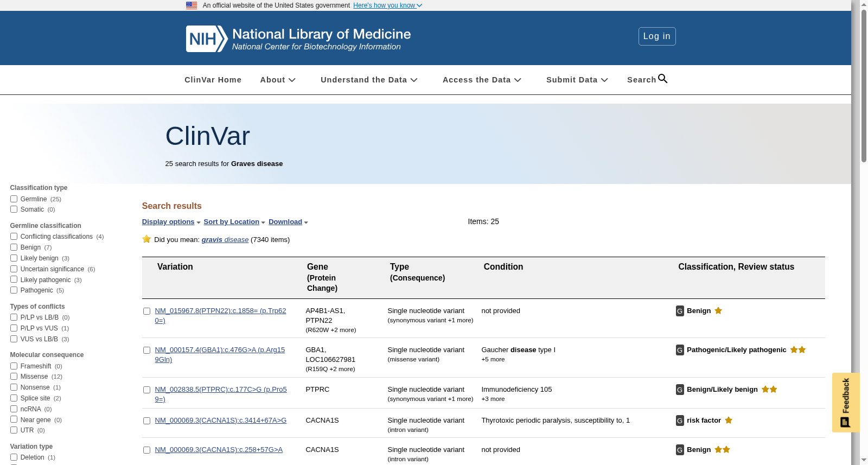Click the Log in button
The height and width of the screenshot is (465, 868).
(x=657, y=36)
